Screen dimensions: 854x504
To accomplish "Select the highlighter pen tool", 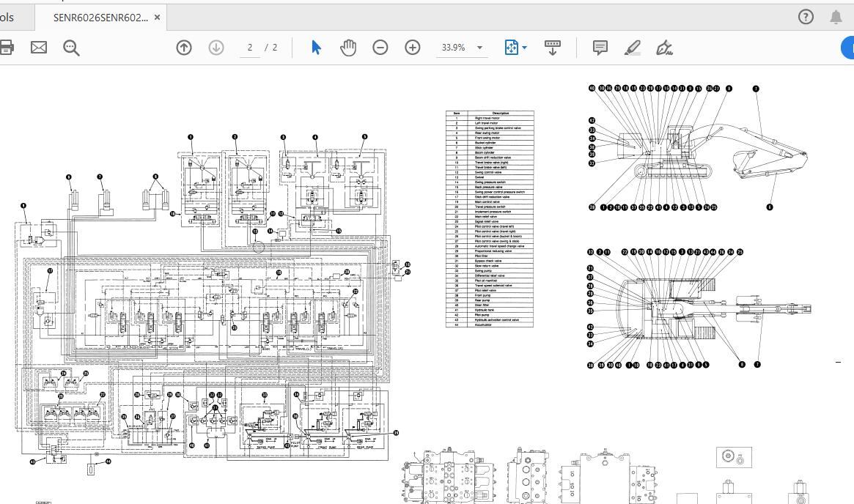I will [x=632, y=48].
